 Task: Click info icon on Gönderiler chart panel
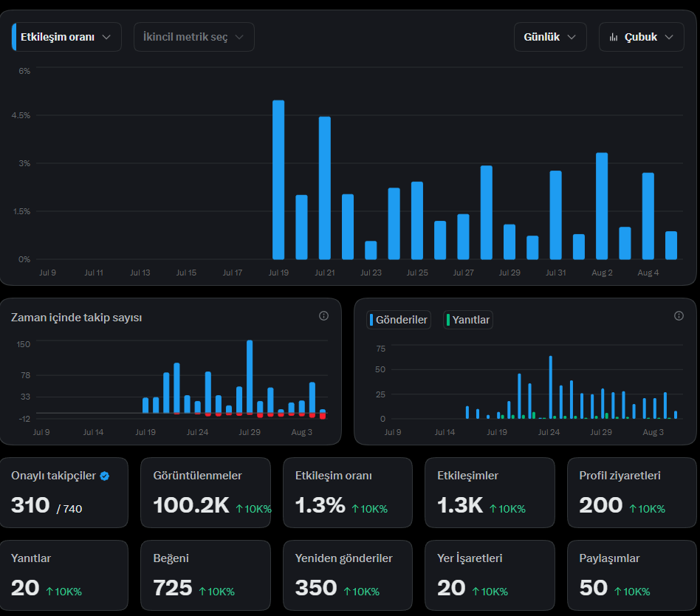[x=679, y=316]
